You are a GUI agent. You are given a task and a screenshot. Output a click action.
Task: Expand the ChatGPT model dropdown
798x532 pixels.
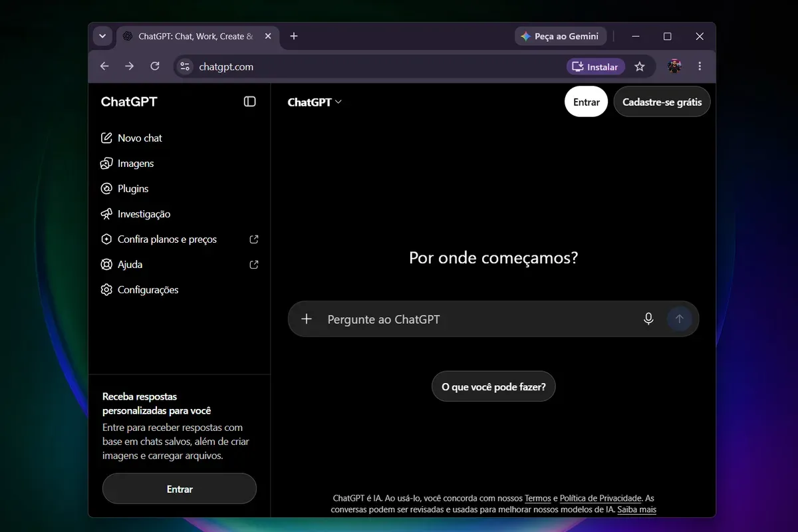point(315,102)
